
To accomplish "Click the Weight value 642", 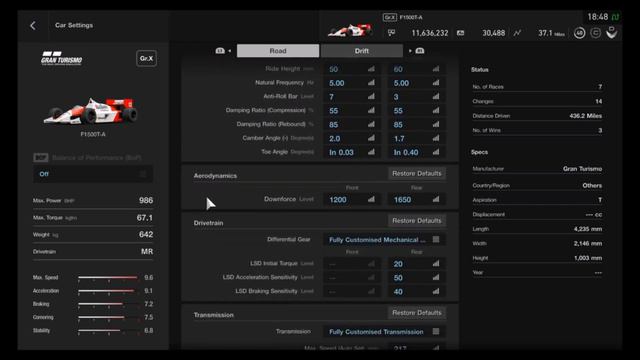I will [x=146, y=235].
